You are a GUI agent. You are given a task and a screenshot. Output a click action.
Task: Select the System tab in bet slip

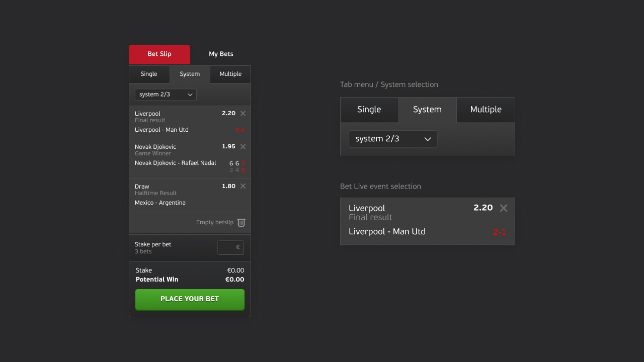coord(190,74)
